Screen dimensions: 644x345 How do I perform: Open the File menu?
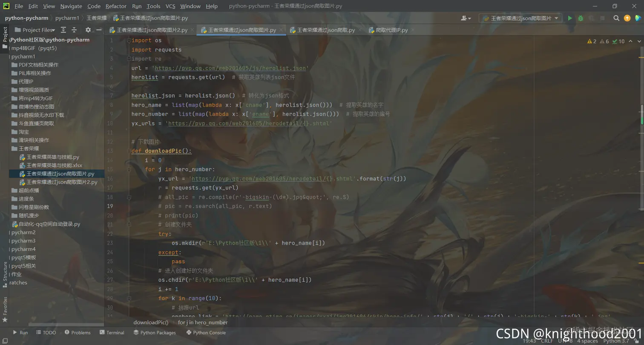tap(19, 6)
